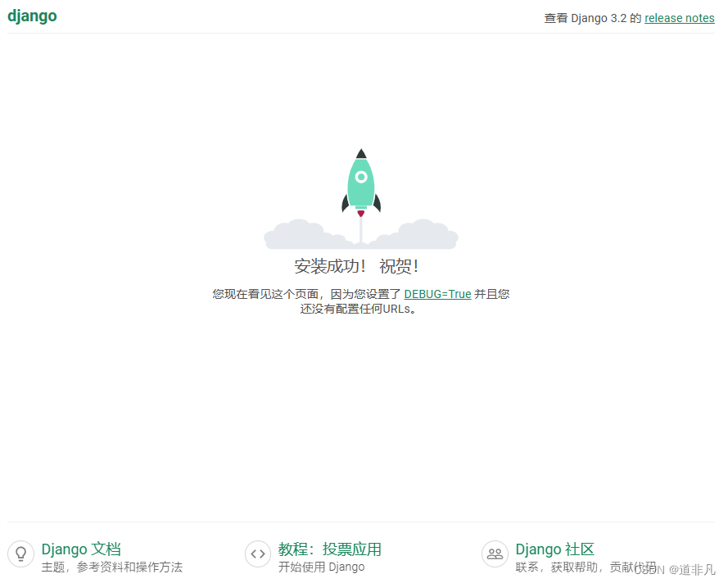This screenshot has width=728, height=583.
Task: Open the DEBUG=True settings link
Action: [x=437, y=294]
